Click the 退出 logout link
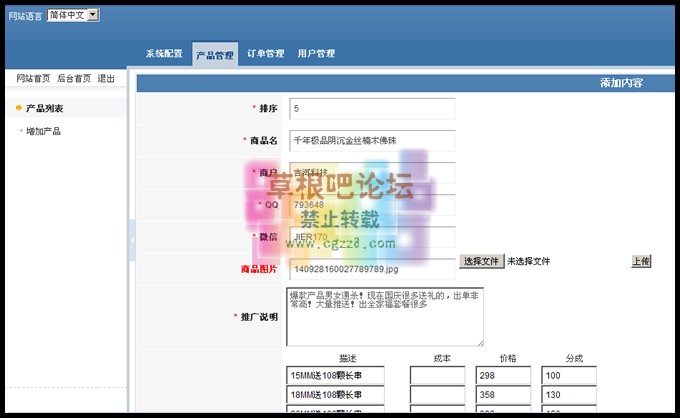 (106, 78)
